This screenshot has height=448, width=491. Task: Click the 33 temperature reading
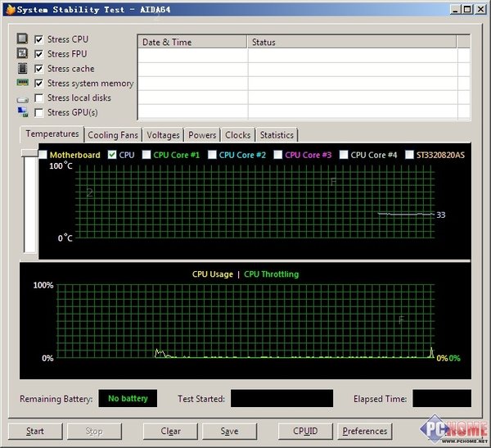(x=441, y=215)
